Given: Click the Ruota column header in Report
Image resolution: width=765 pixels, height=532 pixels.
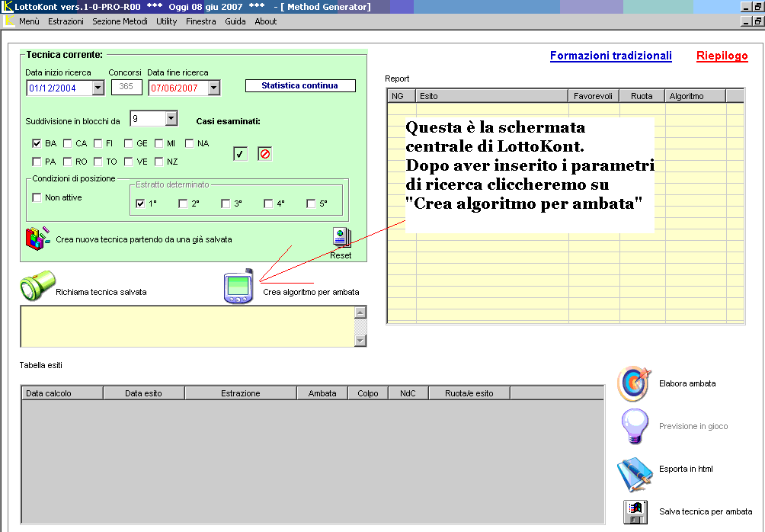Looking at the screenshot, I should coord(642,96).
